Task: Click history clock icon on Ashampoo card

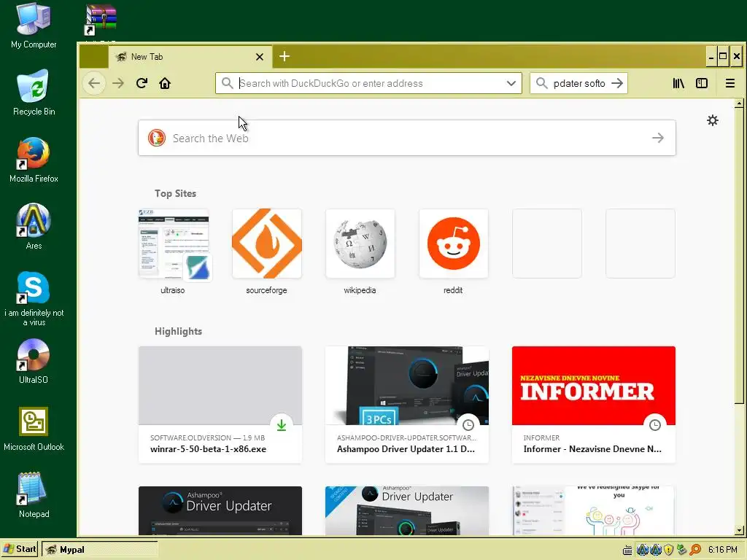Action: (468, 425)
